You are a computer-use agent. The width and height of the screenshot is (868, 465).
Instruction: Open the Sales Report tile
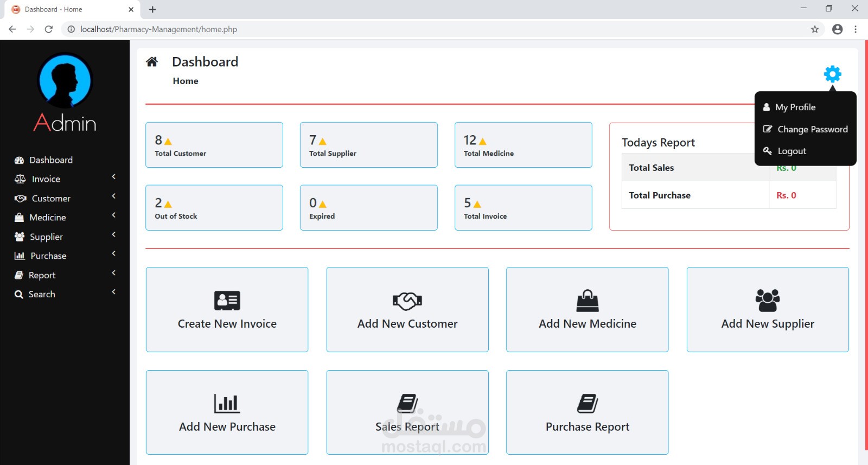pyautogui.click(x=407, y=412)
